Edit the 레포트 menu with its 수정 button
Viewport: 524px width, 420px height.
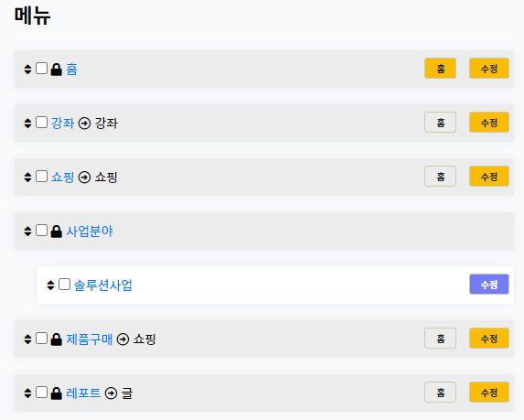(489, 393)
